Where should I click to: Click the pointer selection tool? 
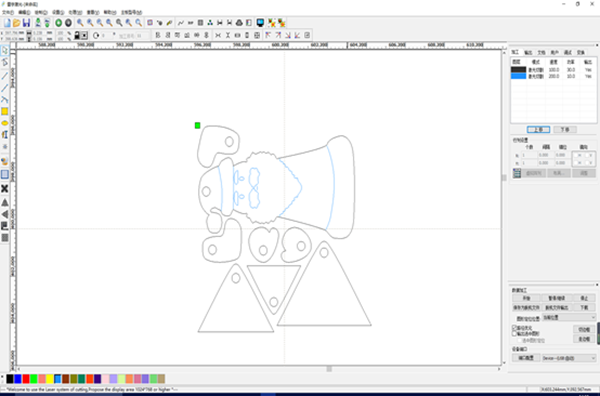tap(5, 51)
